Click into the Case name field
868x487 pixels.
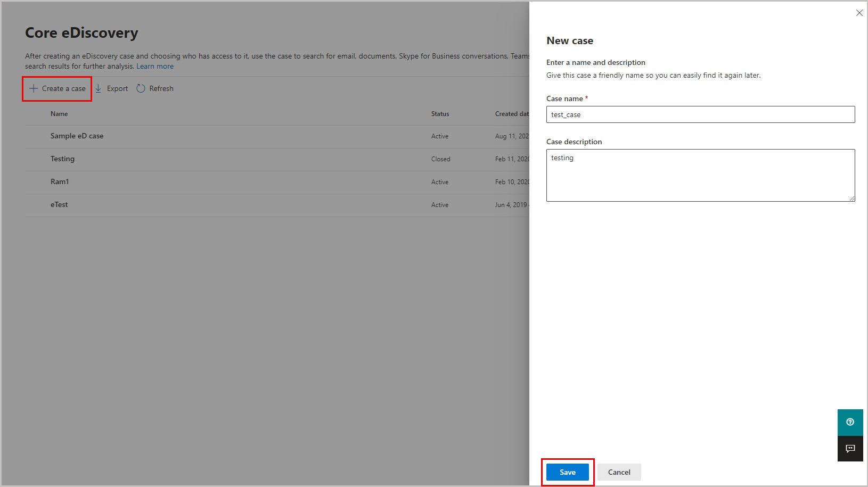pyautogui.click(x=700, y=114)
